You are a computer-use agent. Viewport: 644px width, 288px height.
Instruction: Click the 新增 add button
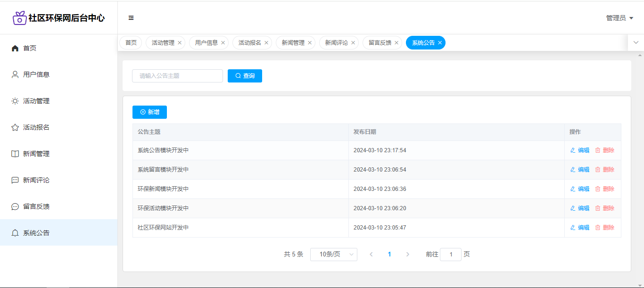pyautogui.click(x=149, y=112)
